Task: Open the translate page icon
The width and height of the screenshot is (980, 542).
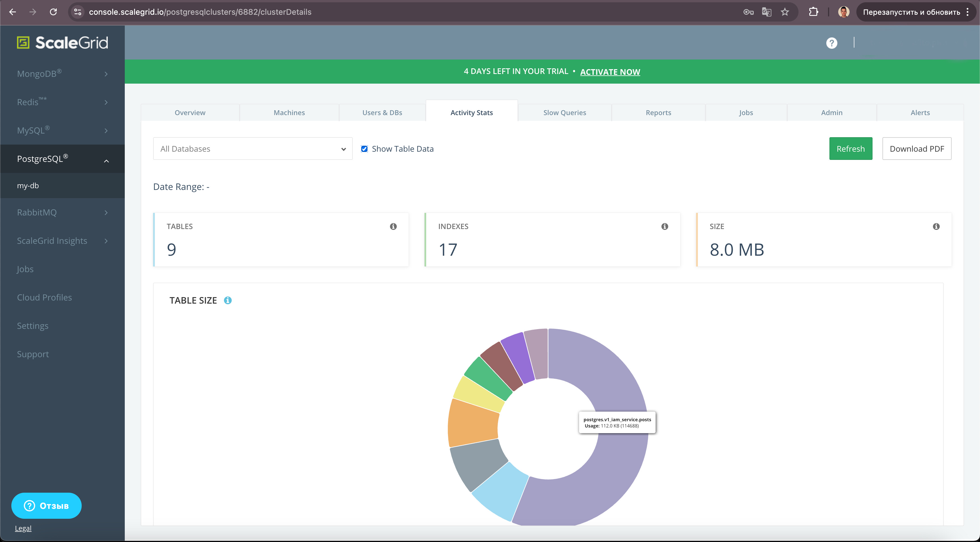Action: [x=766, y=12]
